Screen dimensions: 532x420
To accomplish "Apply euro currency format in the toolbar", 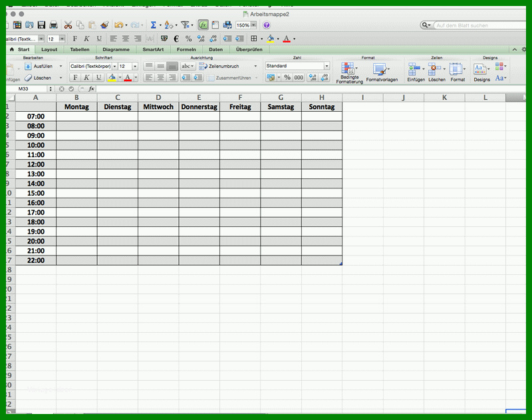I will click(176, 39).
